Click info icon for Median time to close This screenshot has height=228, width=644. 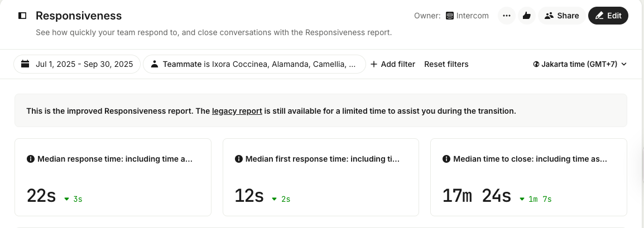[x=446, y=159]
